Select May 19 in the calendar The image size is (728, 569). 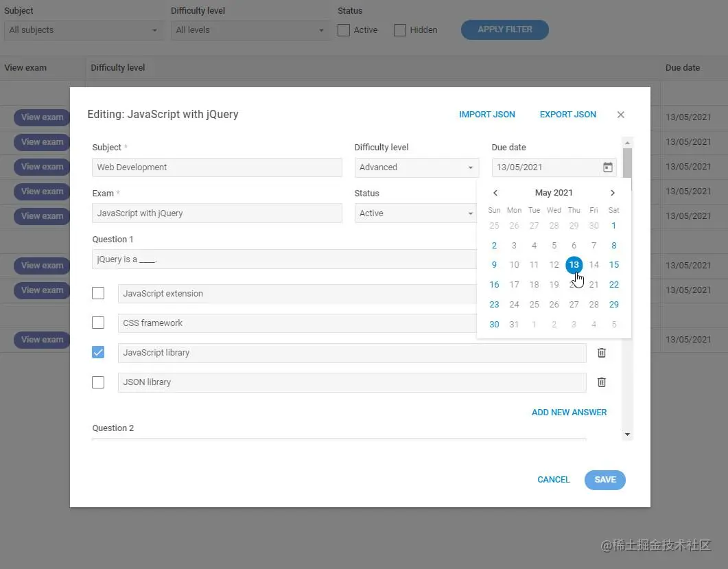click(554, 284)
